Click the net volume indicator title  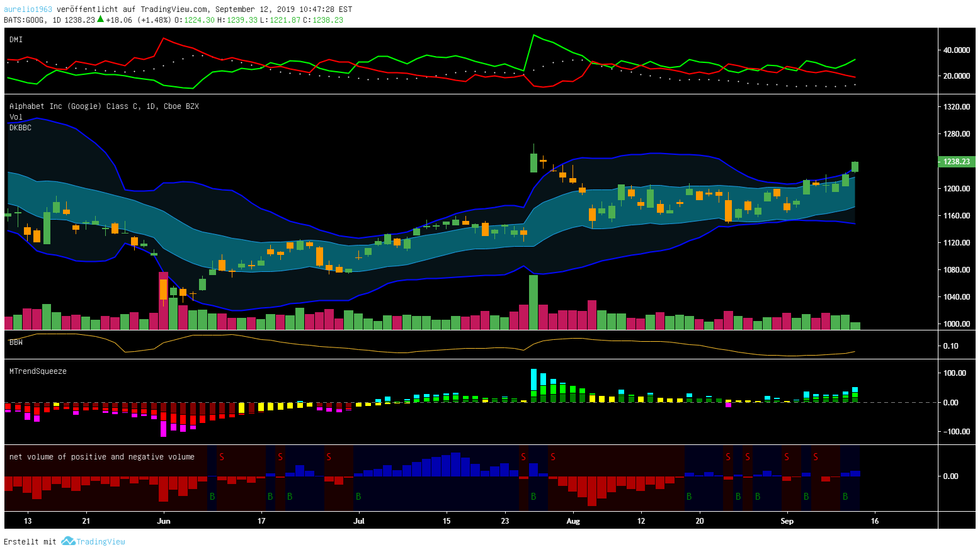point(101,457)
